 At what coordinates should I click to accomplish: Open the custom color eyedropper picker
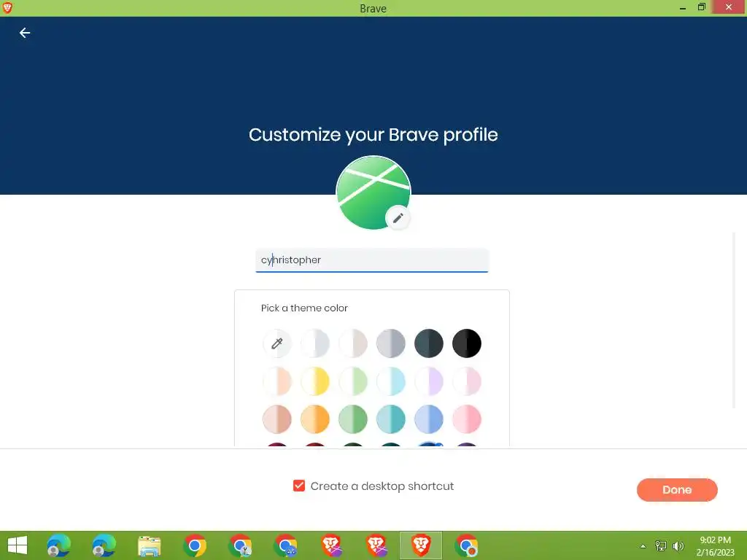click(276, 343)
